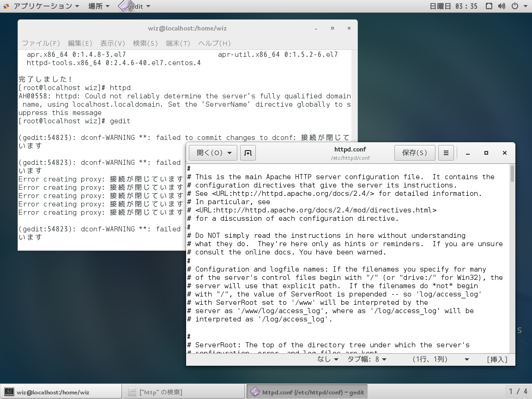
Task: Click the "# interpreted as '/log/access_log'." line
Action: point(260,319)
